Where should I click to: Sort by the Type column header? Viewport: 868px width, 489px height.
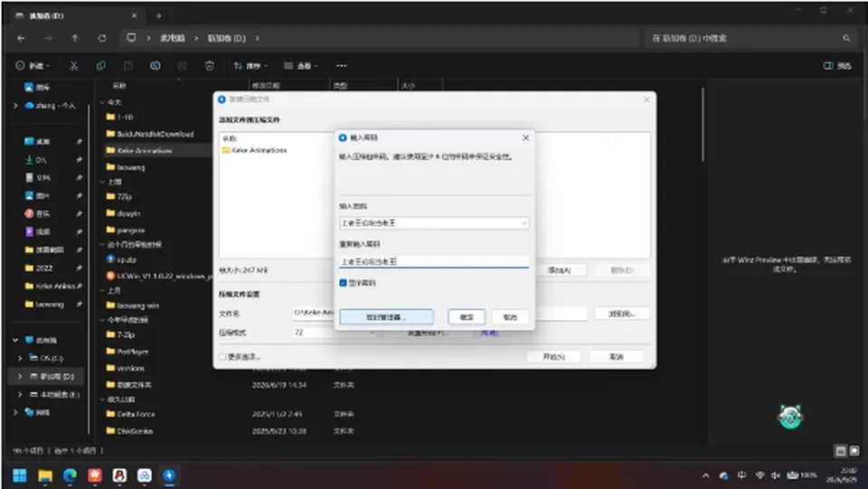[340, 86]
